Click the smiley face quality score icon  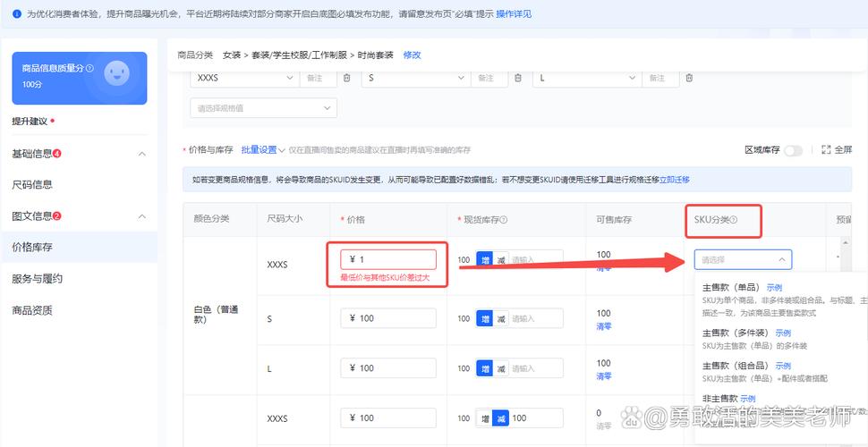(116, 72)
